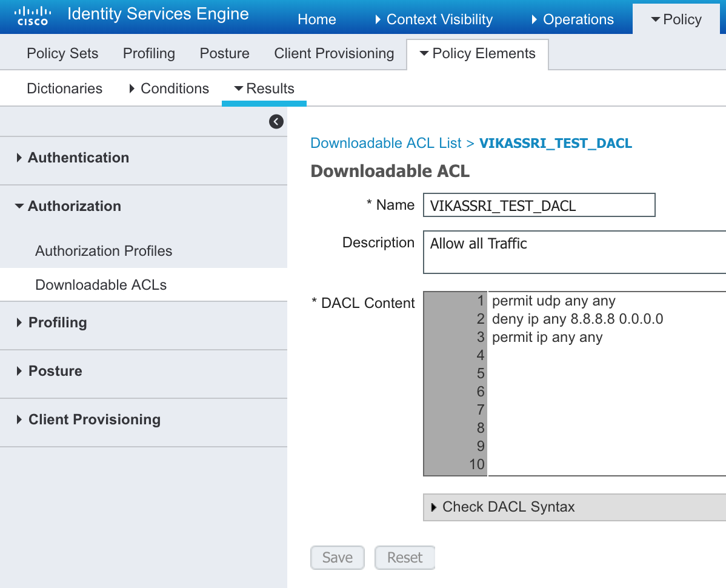
Task: Collapse the left sidebar with arrow icon
Action: click(276, 122)
